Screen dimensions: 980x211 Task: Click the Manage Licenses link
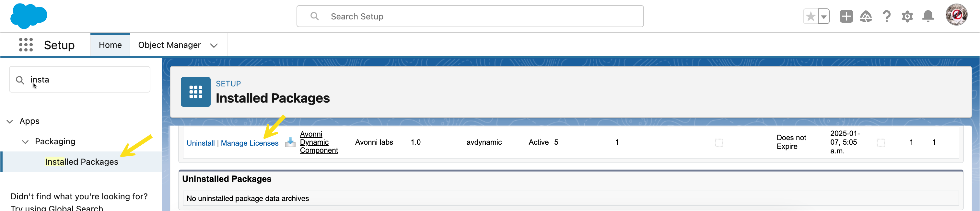pyautogui.click(x=249, y=143)
